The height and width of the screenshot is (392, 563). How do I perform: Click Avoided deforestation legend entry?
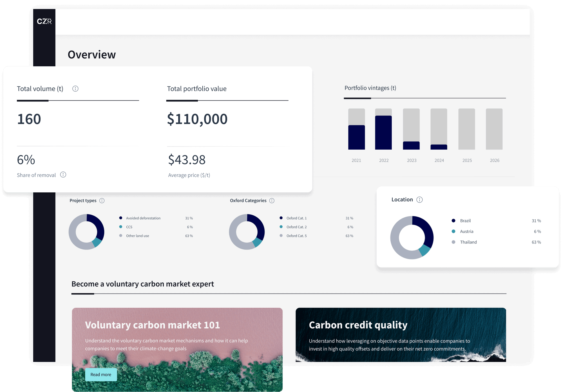click(143, 218)
